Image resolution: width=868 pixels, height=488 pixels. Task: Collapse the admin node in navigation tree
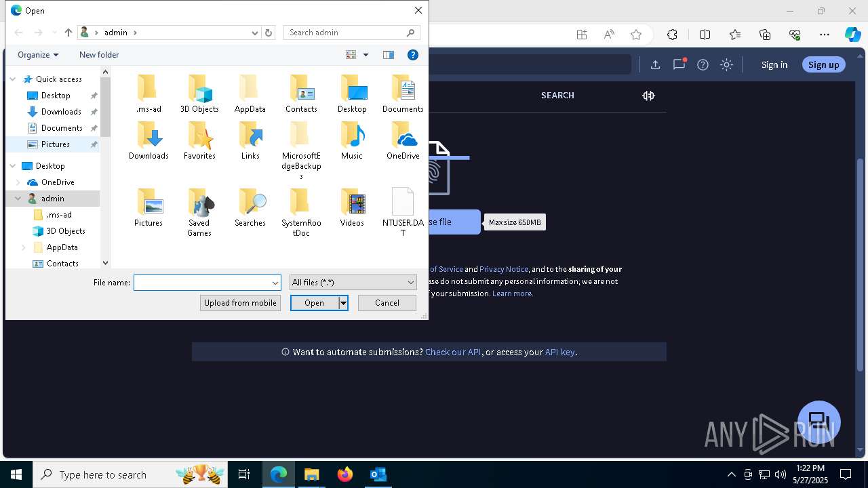coord(18,199)
